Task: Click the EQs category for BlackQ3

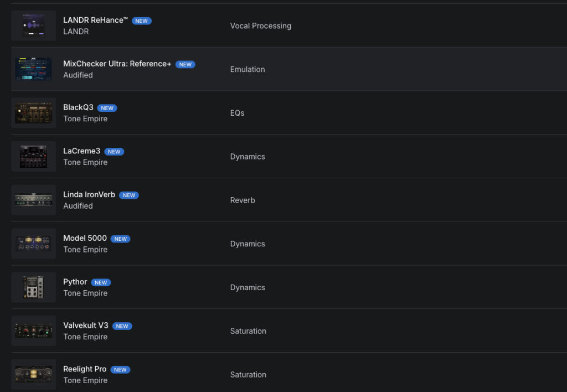Action: (x=237, y=113)
